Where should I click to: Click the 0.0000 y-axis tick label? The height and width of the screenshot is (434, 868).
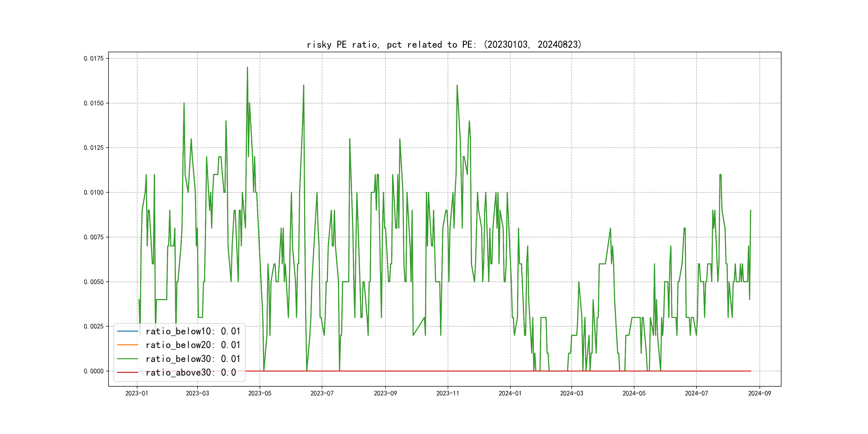click(94, 371)
